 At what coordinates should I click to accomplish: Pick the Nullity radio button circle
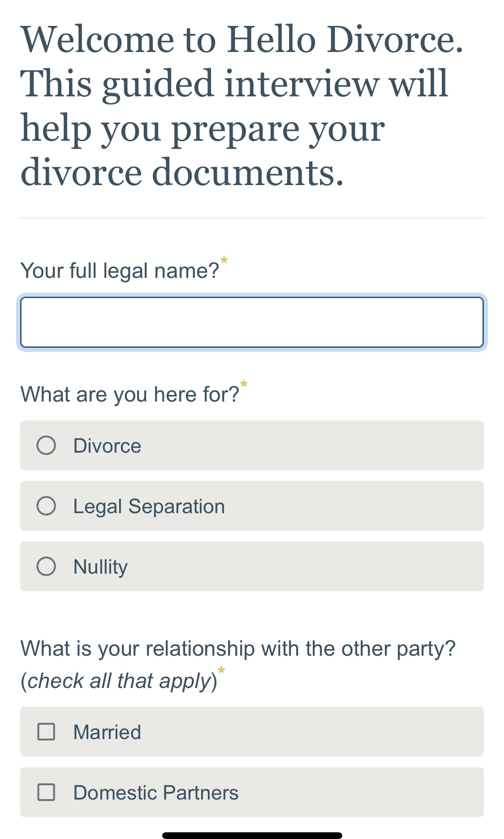[46, 567]
